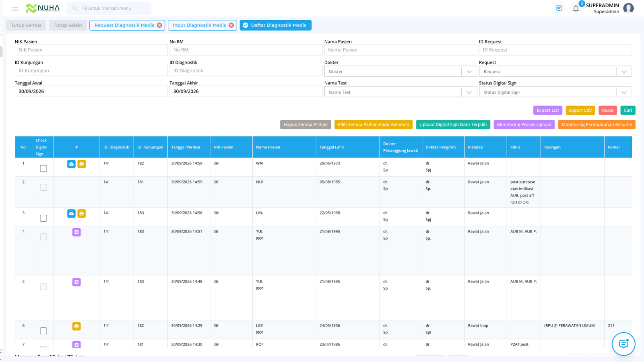644x362 pixels.
Task: Click the disabled checkbox in row 2
Action: coord(43,187)
